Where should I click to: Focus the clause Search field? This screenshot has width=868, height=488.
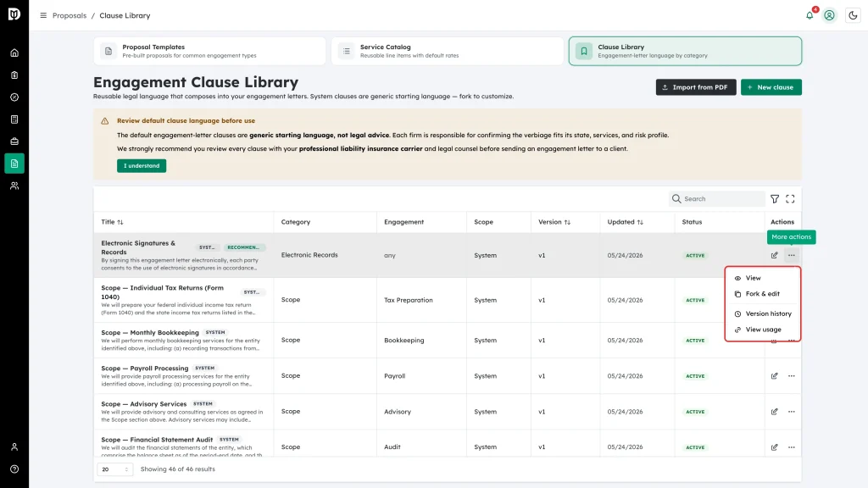point(717,198)
